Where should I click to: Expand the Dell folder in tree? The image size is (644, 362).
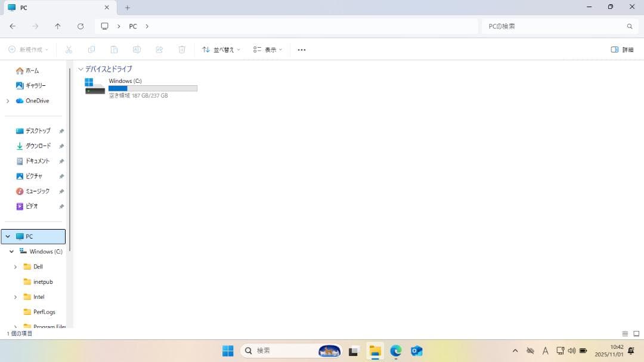tap(16, 267)
